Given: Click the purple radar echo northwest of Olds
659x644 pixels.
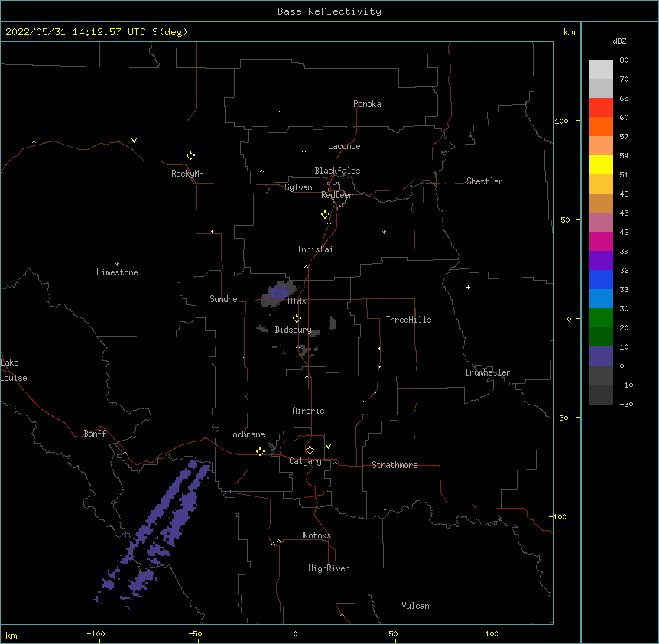Looking at the screenshot, I should pyautogui.click(x=279, y=291).
